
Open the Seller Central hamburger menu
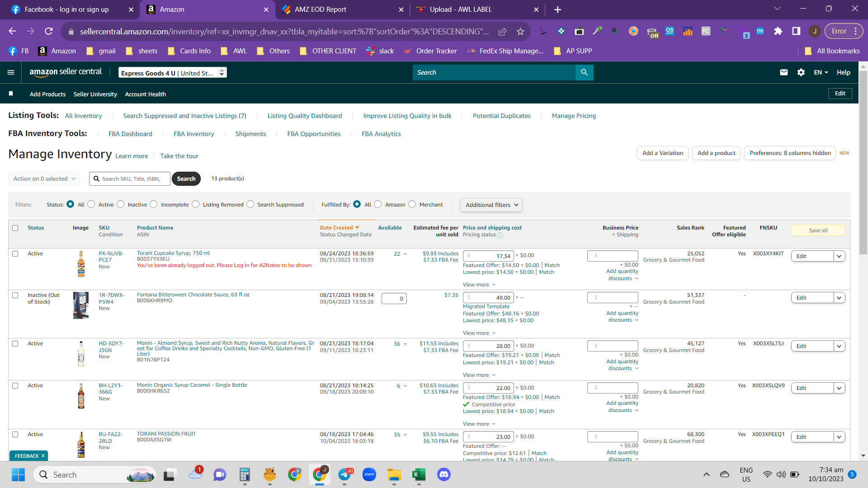pyautogui.click(x=11, y=72)
